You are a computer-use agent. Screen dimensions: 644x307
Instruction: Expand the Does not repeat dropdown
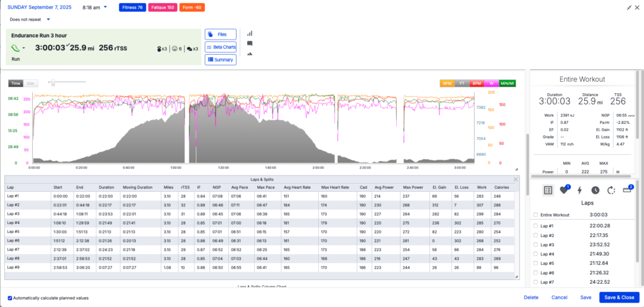coord(30,19)
